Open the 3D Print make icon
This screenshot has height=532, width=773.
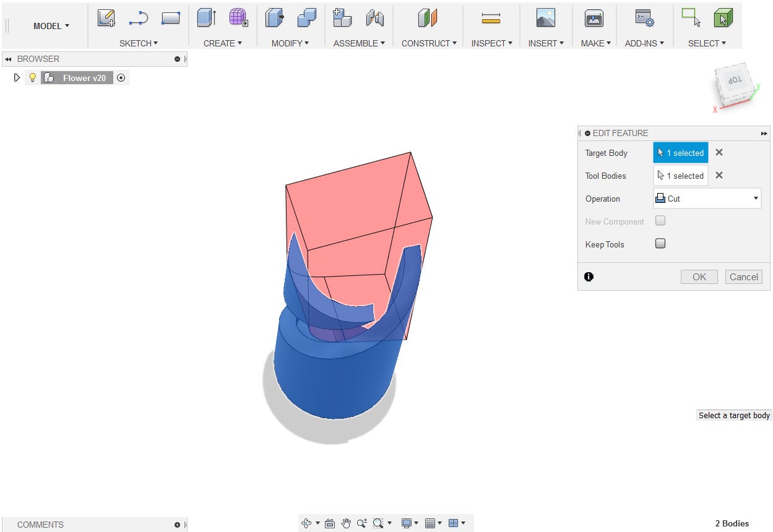pos(594,19)
